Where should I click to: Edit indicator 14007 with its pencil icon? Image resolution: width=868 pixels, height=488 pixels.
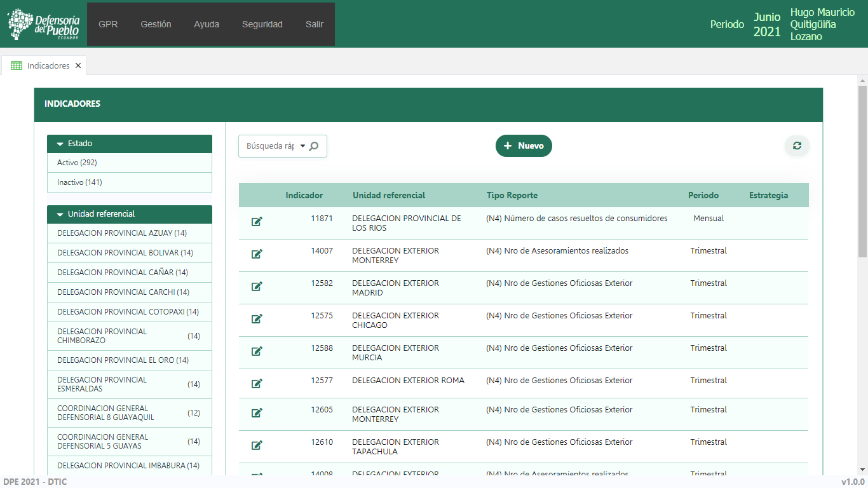tap(257, 254)
